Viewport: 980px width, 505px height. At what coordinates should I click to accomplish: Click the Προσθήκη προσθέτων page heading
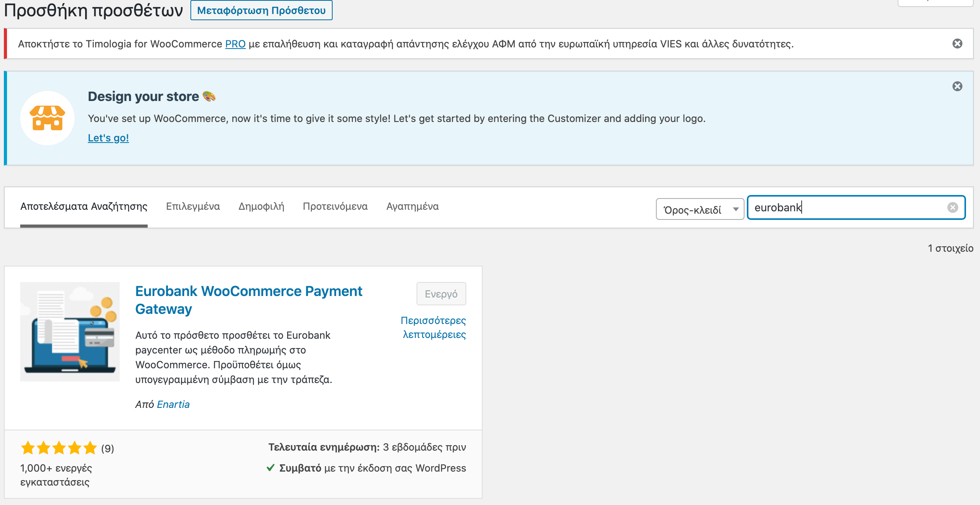pos(93,10)
